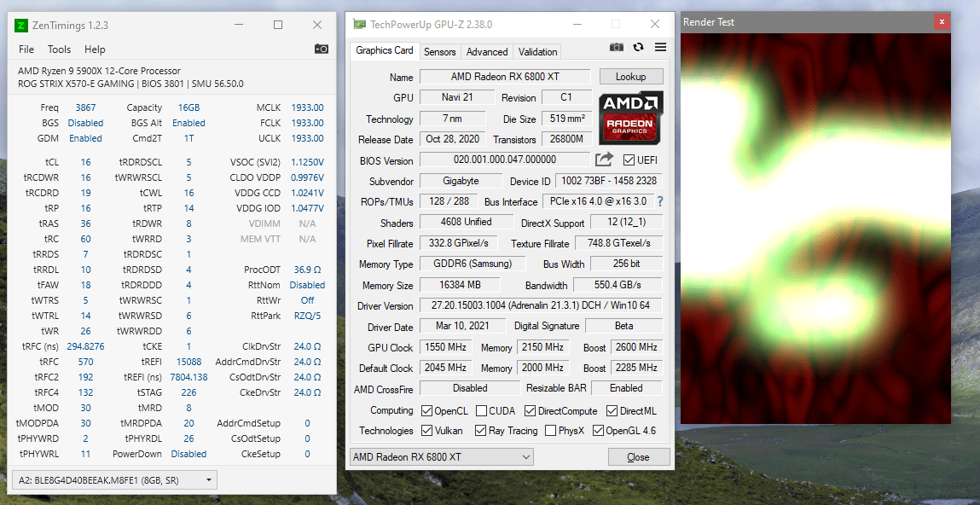
Task: Open the memory module A2 dropdown
Action: (114, 480)
